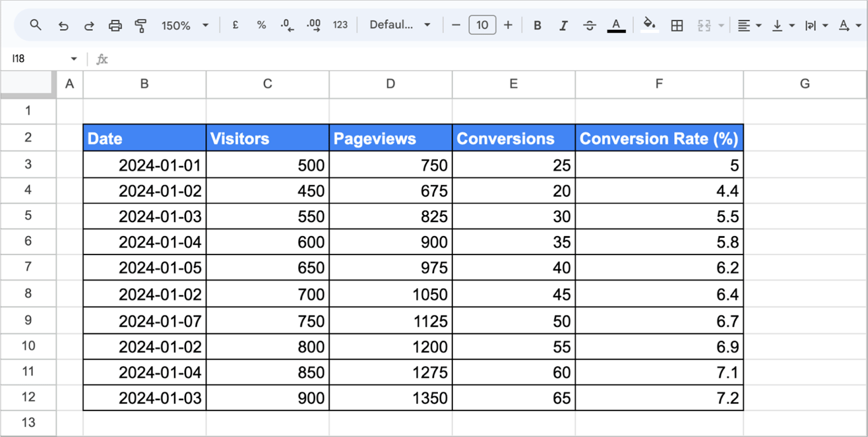Open the 150% zoom dropdown
Image resolution: width=868 pixels, height=437 pixels.
click(x=185, y=25)
